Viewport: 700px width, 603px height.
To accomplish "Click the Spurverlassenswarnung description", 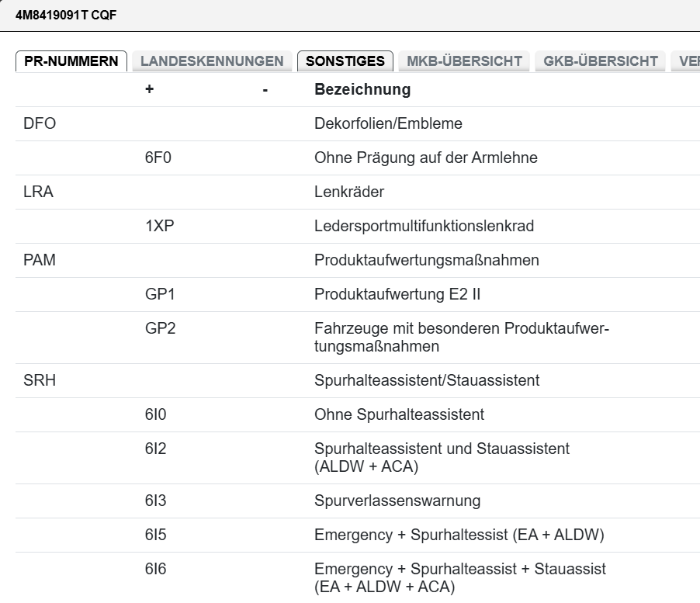I will pyautogui.click(x=397, y=501).
